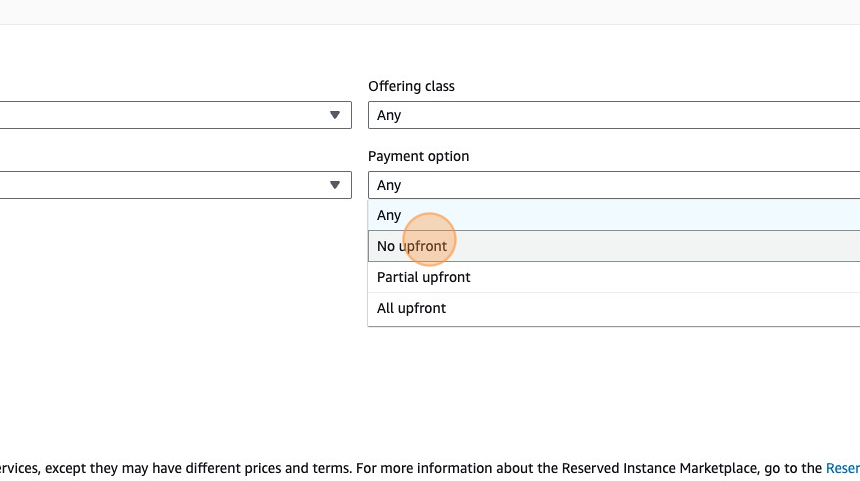Click the 'Any' value in Payment option box
Image resolution: width=860 pixels, height=481 pixels.
pyautogui.click(x=389, y=185)
